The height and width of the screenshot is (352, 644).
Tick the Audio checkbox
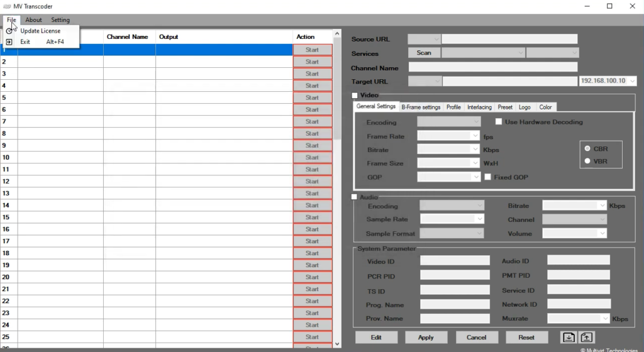pyautogui.click(x=355, y=197)
